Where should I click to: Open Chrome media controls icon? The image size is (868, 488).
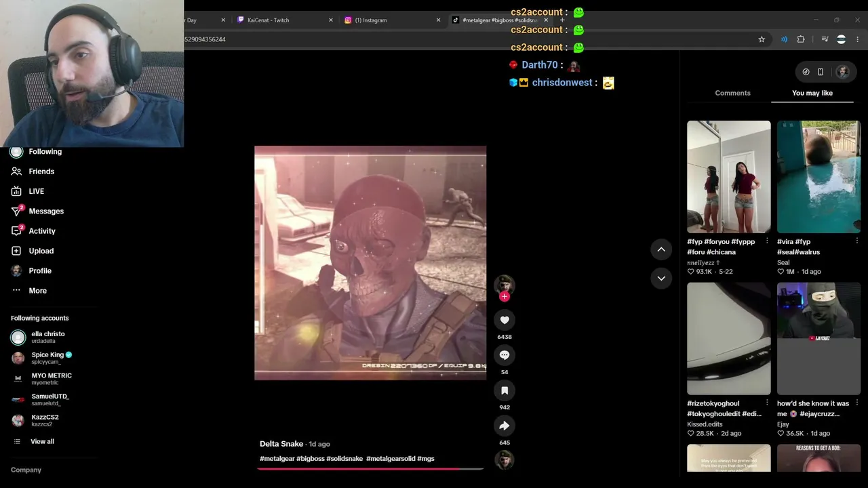point(825,39)
